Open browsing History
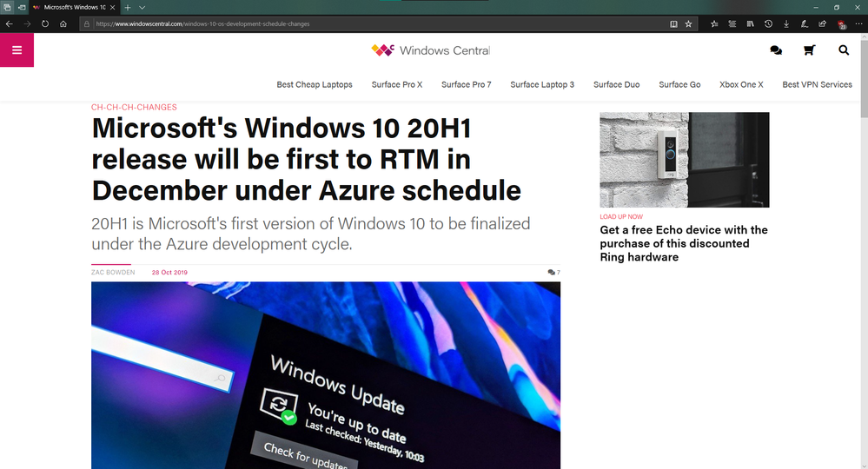 pos(768,23)
